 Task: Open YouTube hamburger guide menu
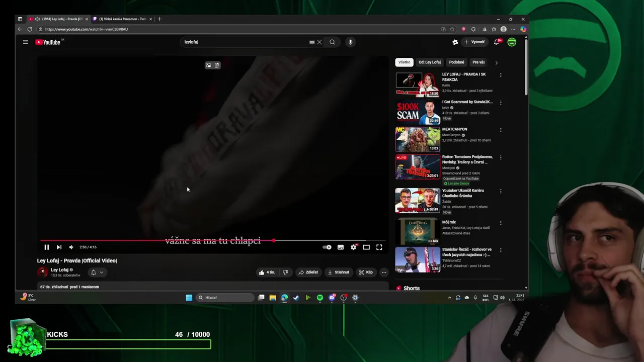(x=25, y=42)
